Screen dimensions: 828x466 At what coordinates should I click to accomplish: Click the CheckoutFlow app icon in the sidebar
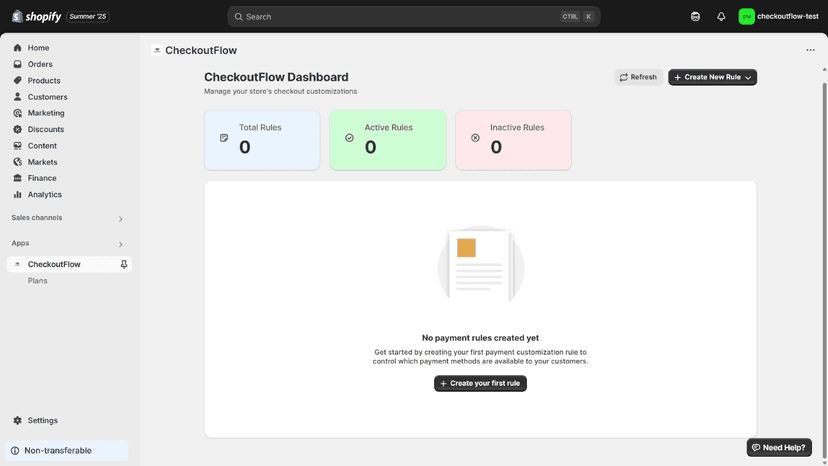(17, 264)
